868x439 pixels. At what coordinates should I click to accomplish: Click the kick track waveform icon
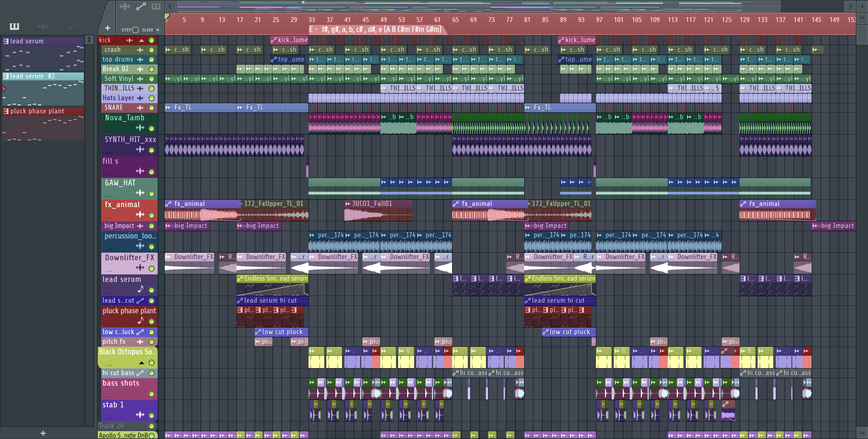pos(130,40)
